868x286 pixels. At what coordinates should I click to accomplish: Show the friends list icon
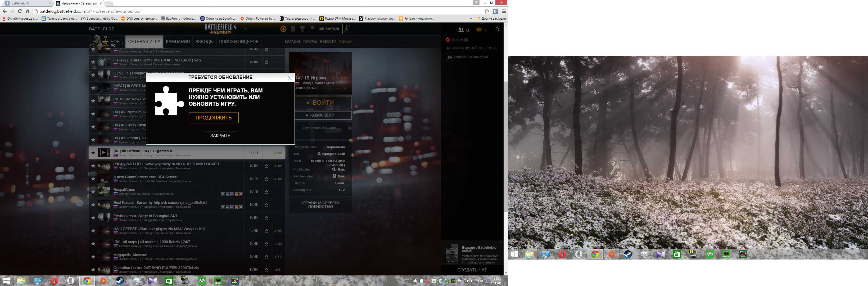point(461,30)
